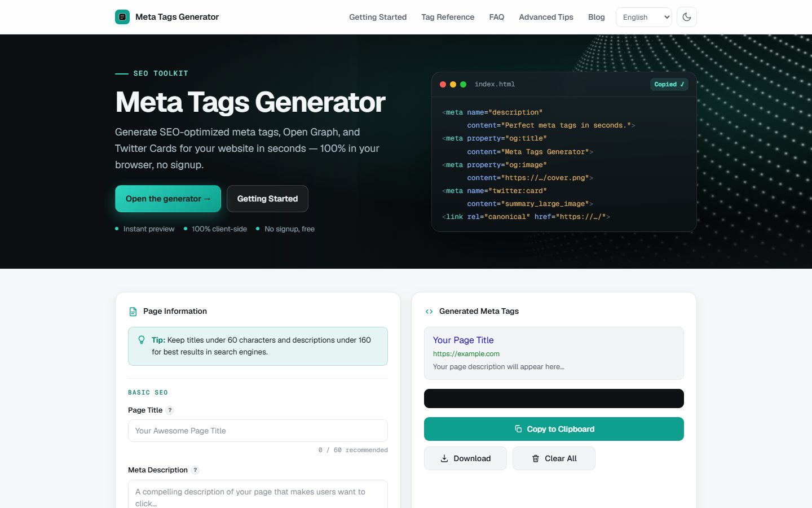Click the yellow dot in code window

[x=453, y=85]
